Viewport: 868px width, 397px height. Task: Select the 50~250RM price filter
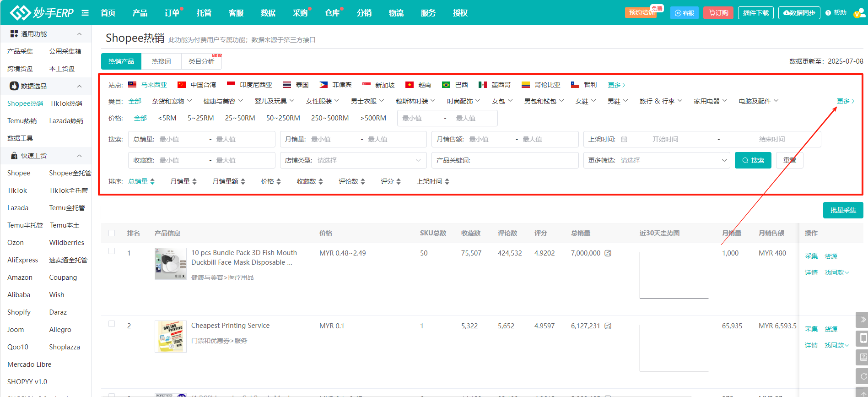coord(283,118)
